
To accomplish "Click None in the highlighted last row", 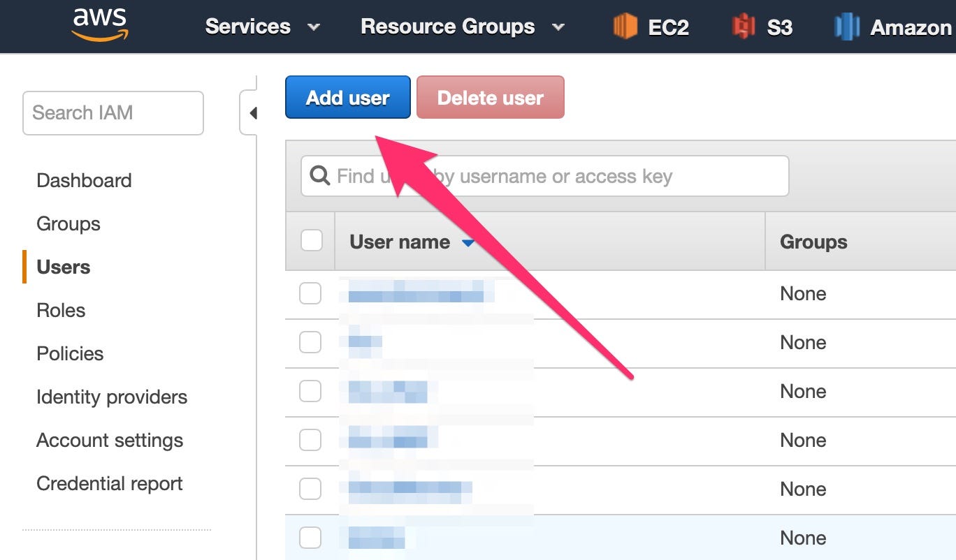I will 803,538.
